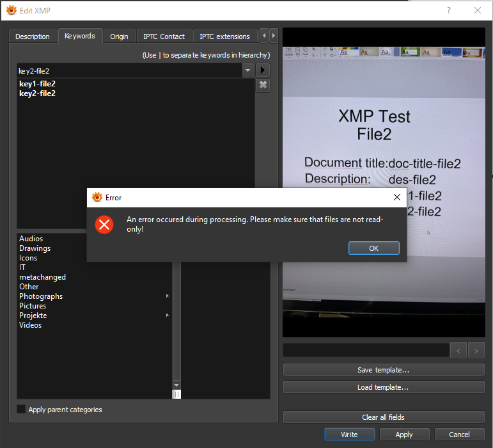Select the Drawings category

pos(35,248)
